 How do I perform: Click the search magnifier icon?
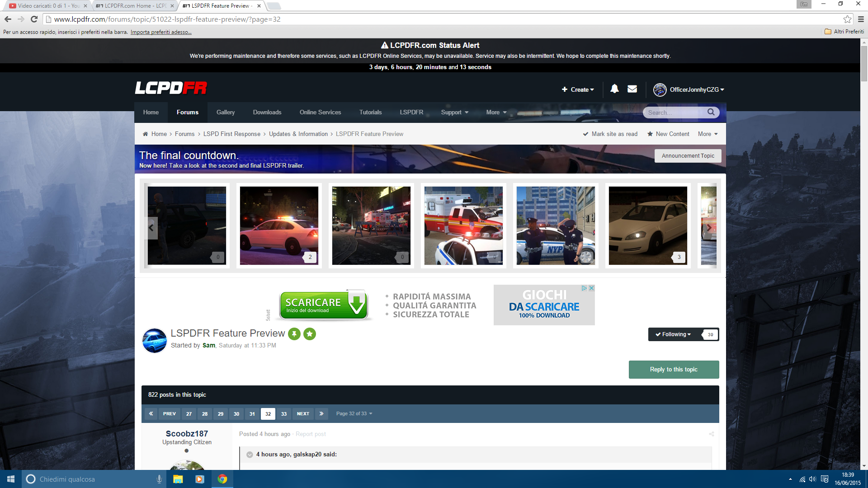pos(711,112)
